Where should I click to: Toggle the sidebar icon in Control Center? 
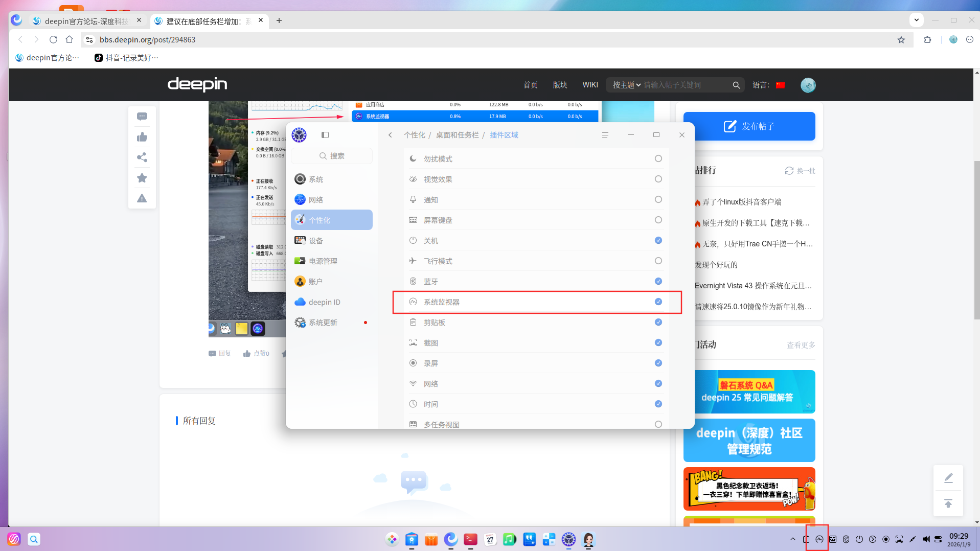pos(325,135)
